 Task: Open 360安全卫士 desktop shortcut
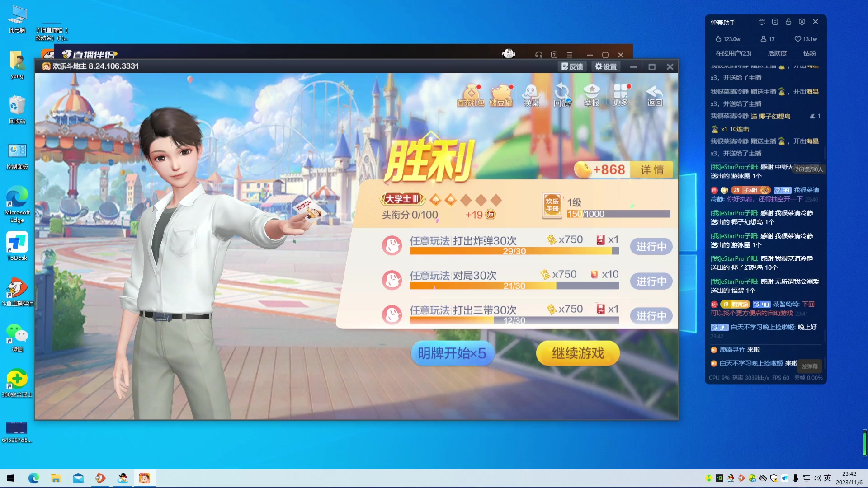tap(17, 383)
